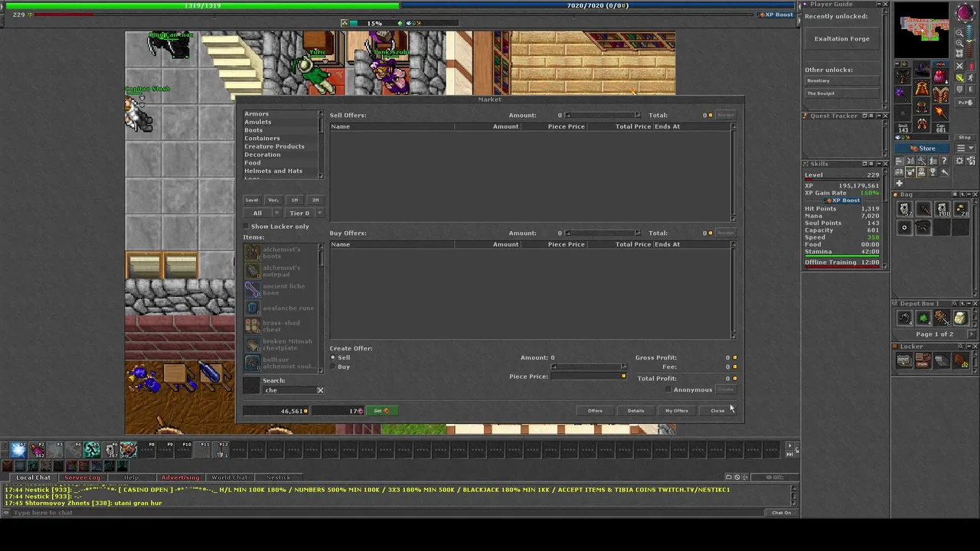This screenshot has width=980, height=551.
Task: Collapse the Locker panel
Action: coord(969,346)
